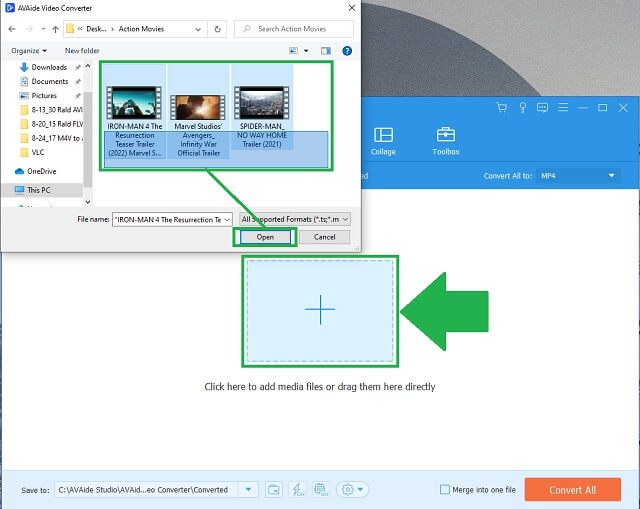Open the feedback chat icon
Image resolution: width=640 pixels, height=509 pixels.
(542, 107)
